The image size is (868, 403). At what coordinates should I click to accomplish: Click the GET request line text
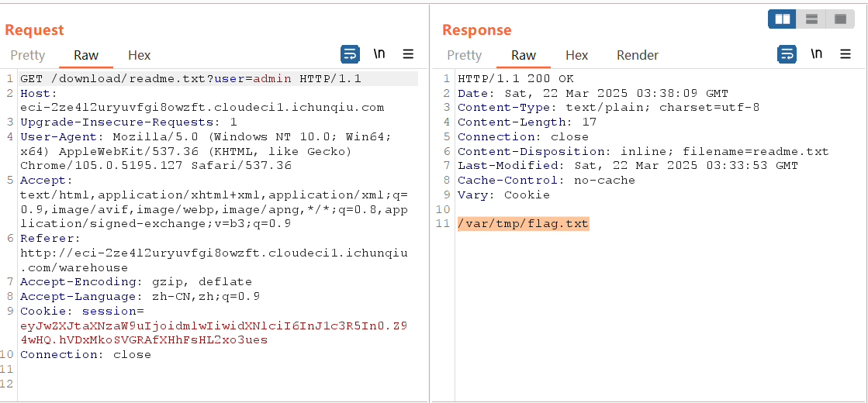tap(190, 78)
